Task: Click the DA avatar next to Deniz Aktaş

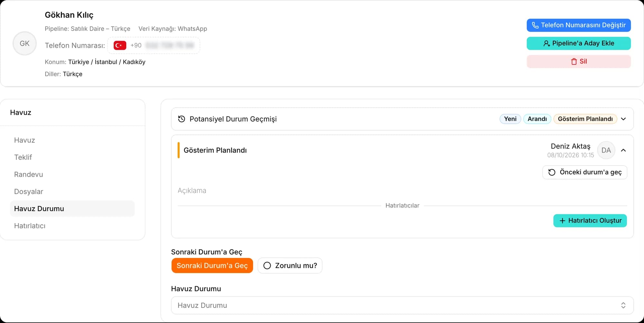Action: pos(606,150)
